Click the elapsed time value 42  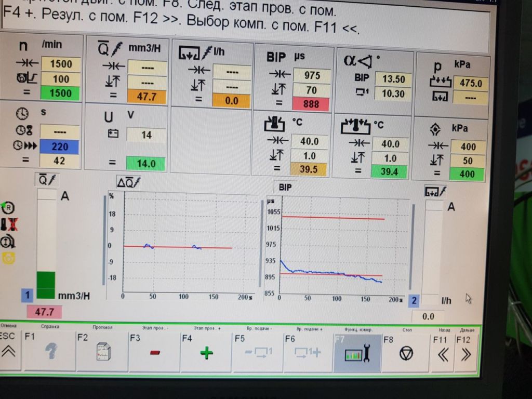(x=59, y=161)
